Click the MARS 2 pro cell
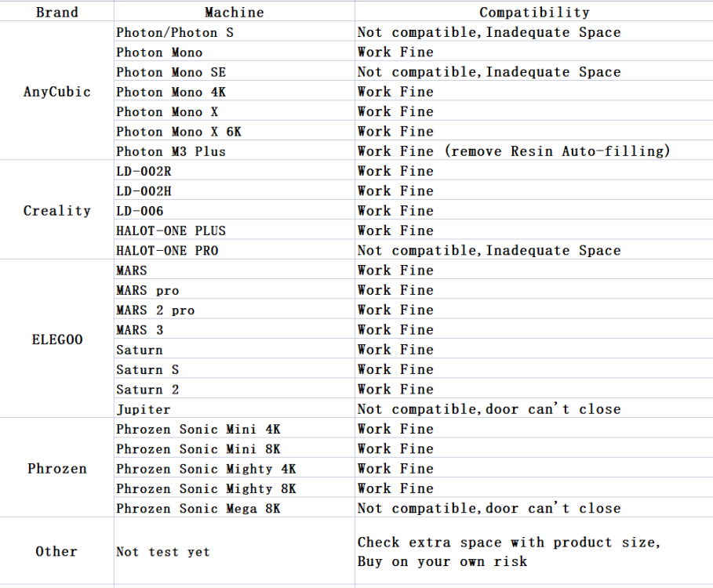The height and width of the screenshot is (588, 713). click(x=155, y=310)
